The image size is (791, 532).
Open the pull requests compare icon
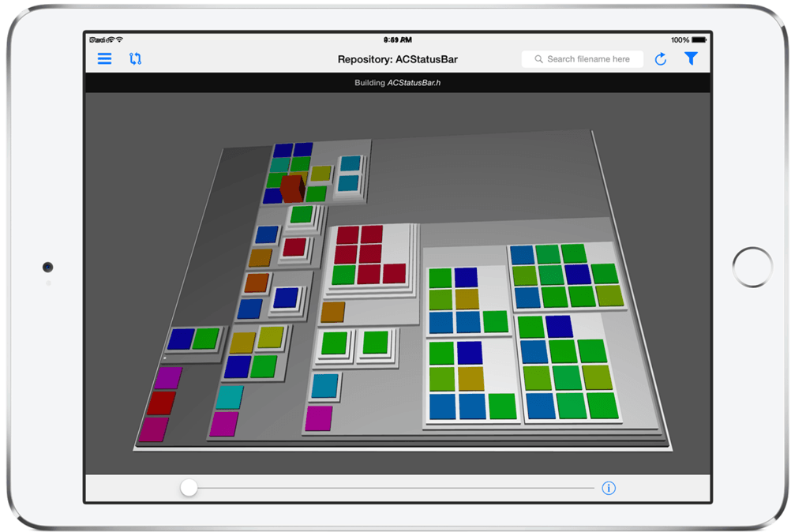pos(135,59)
